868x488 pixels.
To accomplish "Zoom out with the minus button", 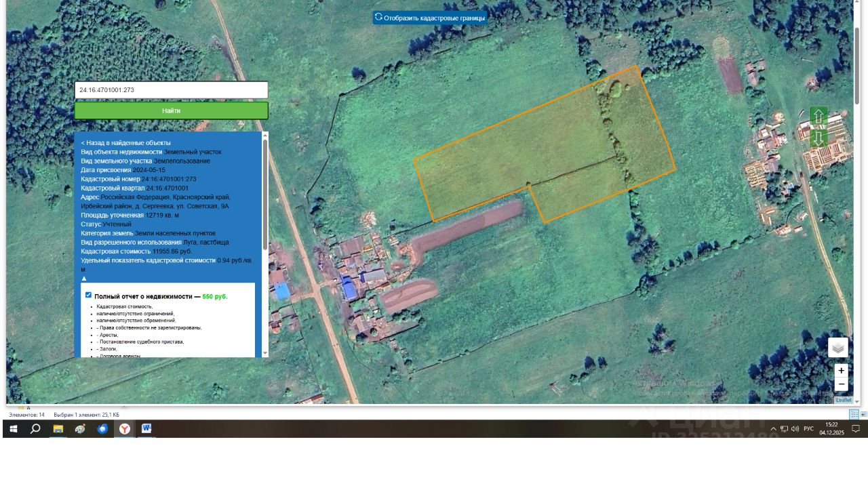I will click(841, 384).
